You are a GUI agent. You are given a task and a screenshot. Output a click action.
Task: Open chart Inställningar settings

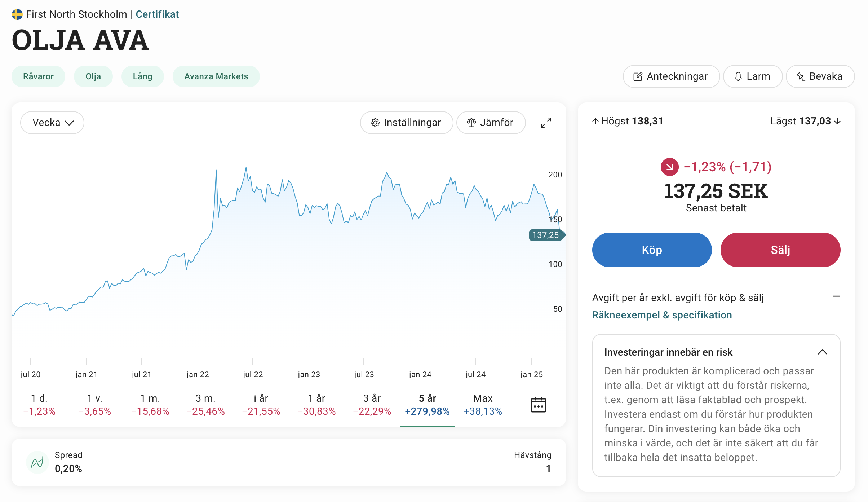(406, 123)
